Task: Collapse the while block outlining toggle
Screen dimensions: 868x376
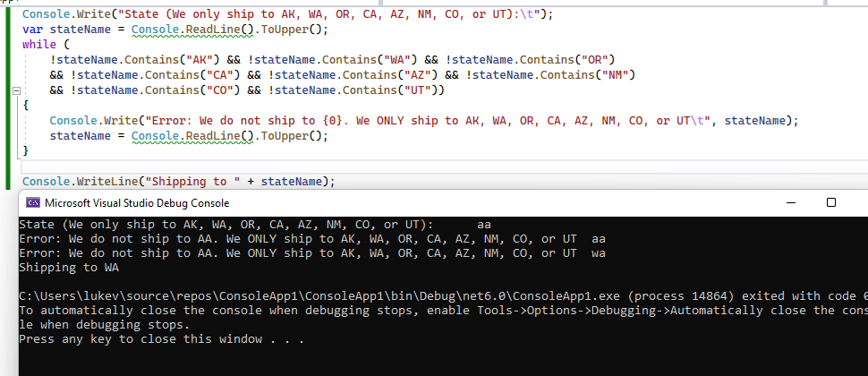Action: [16, 90]
